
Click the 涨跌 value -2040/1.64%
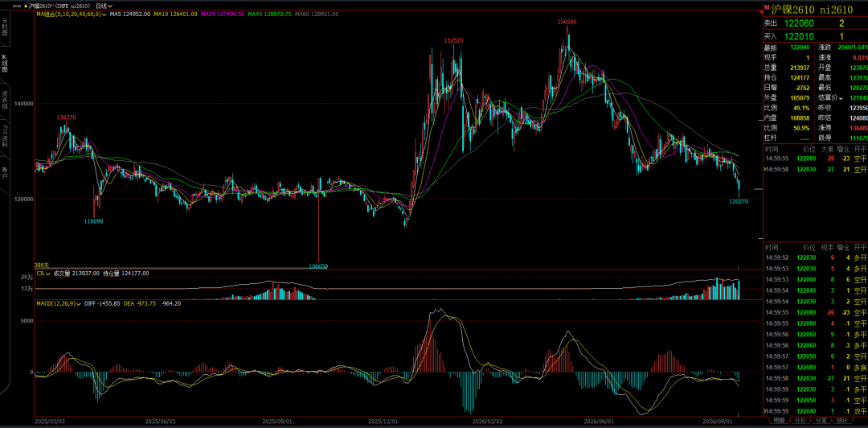(x=852, y=47)
